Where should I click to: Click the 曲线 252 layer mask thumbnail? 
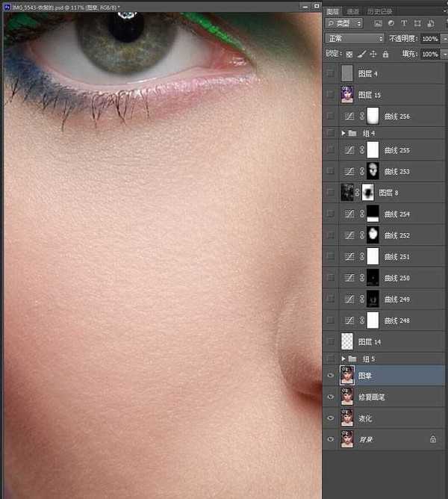click(373, 235)
